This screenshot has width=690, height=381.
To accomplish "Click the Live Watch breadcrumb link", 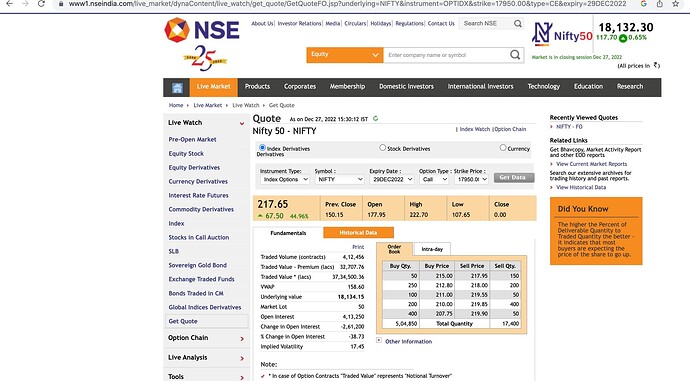I will point(246,105).
